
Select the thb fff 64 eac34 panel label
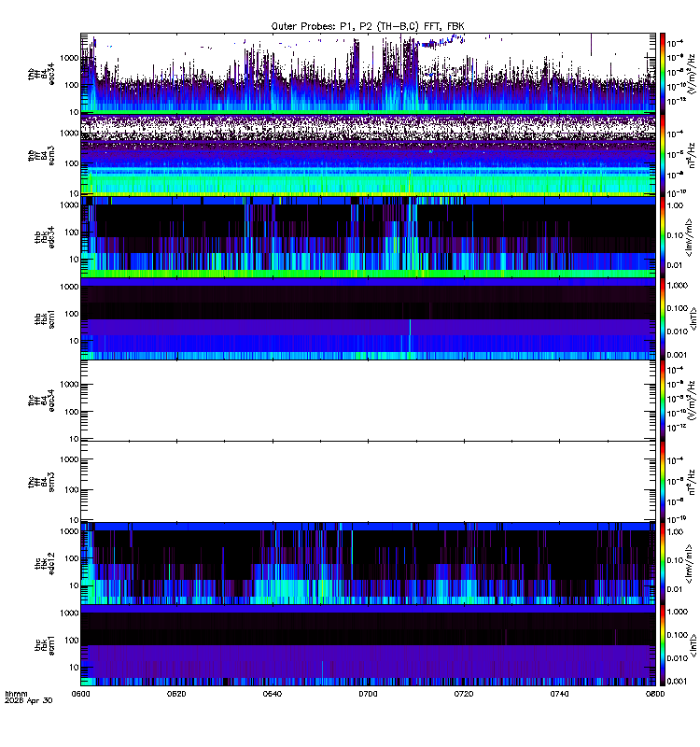tap(41, 76)
